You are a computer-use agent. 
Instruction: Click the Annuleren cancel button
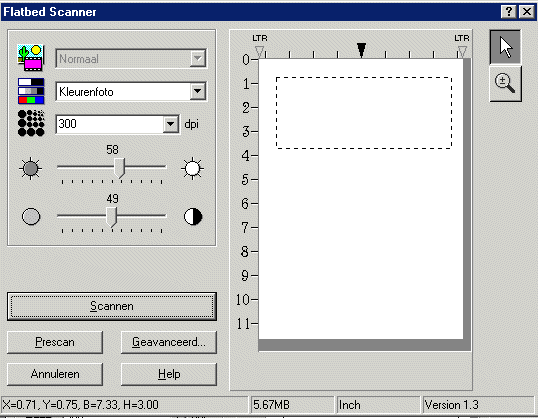[x=55, y=374]
